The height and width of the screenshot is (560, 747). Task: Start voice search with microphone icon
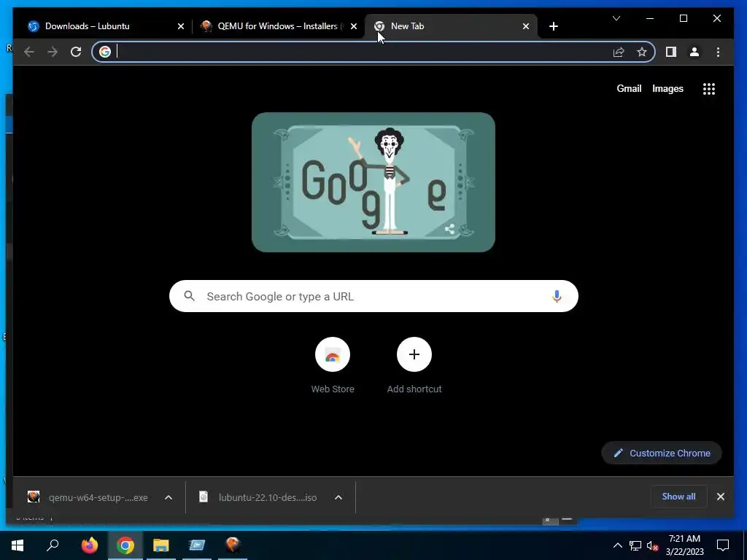[557, 296]
